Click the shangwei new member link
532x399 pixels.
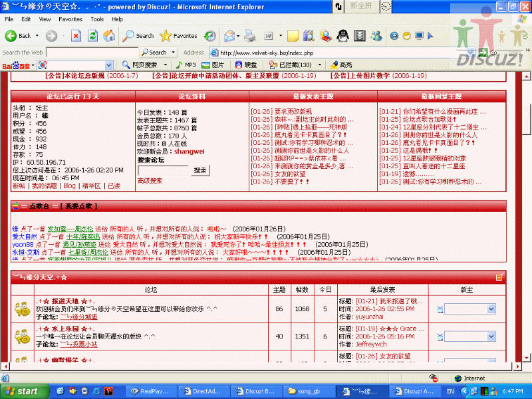190,152
